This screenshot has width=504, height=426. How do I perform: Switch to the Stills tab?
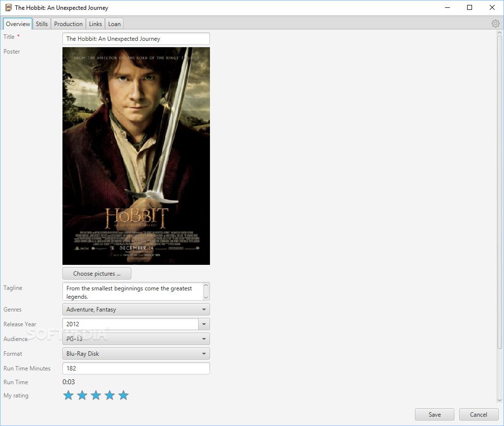[x=42, y=24]
